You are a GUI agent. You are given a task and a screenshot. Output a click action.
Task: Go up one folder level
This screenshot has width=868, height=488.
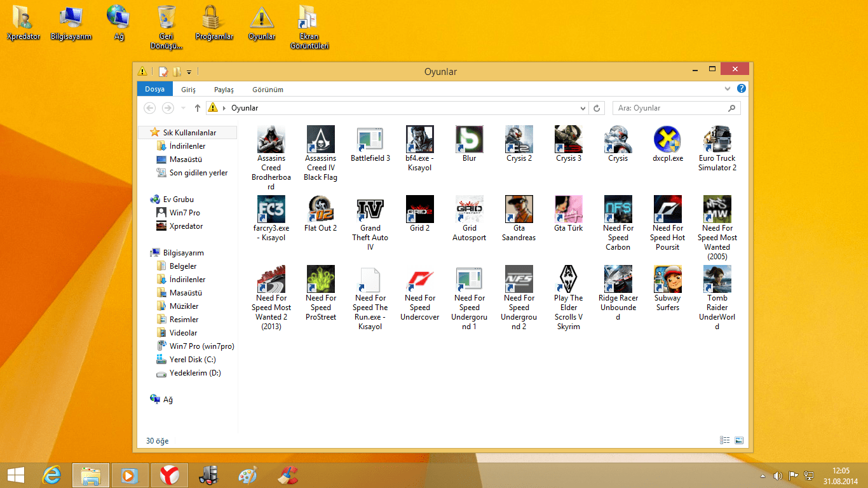point(198,108)
